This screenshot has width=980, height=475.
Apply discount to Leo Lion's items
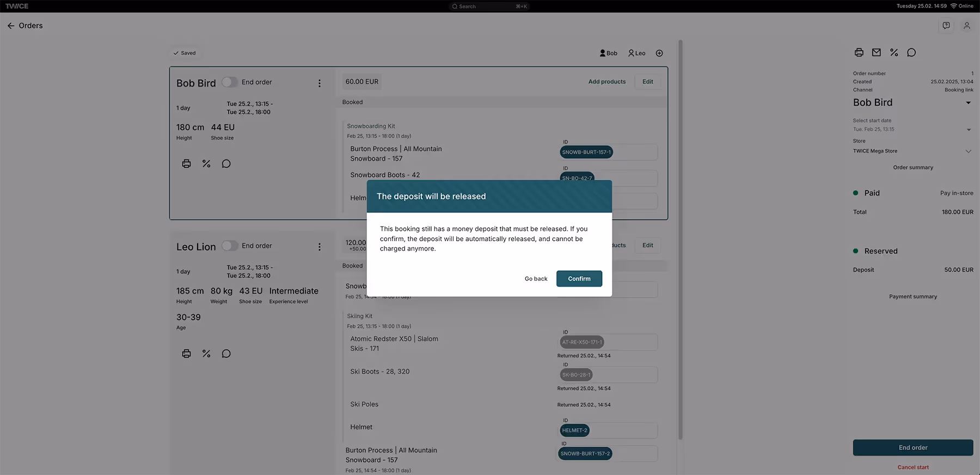(206, 354)
